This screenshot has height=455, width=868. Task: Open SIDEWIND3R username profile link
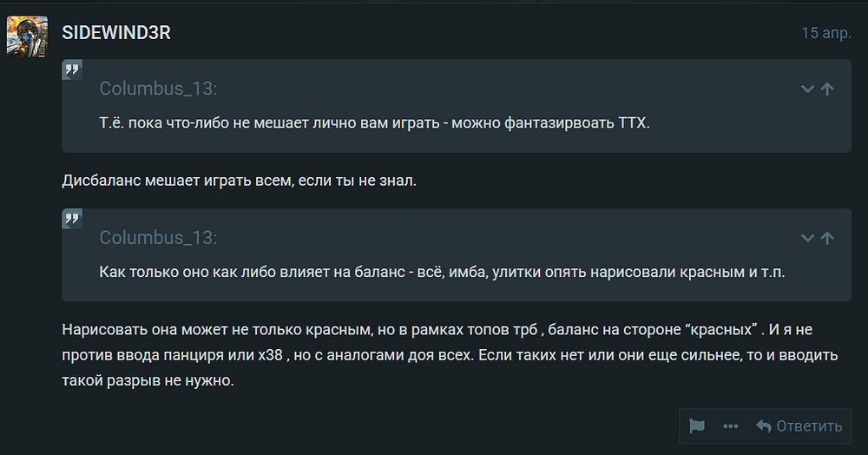pyautogui.click(x=116, y=32)
